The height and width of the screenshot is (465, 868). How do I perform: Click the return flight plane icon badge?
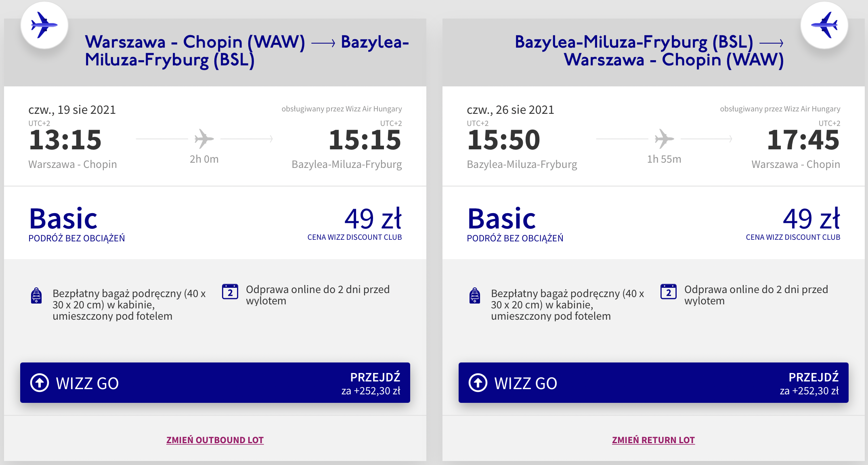(824, 25)
